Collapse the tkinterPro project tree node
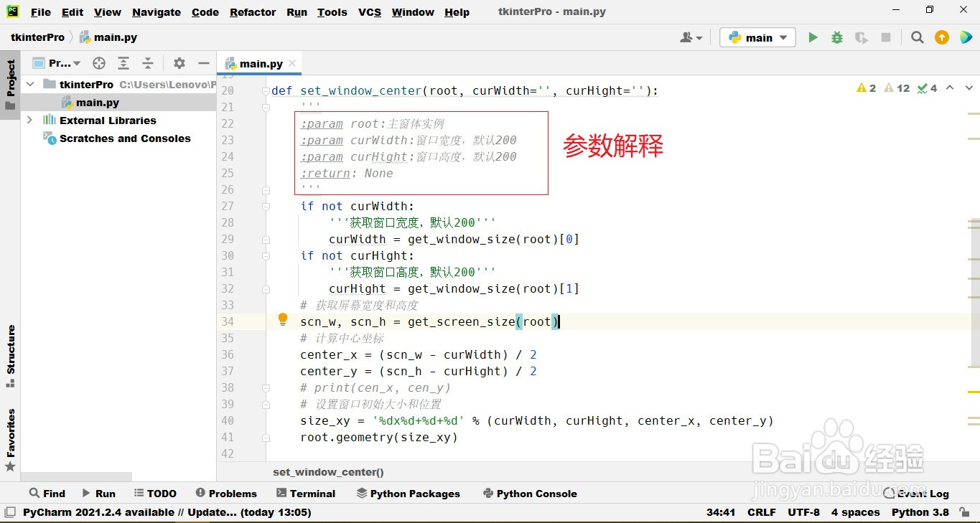The image size is (980, 523). pos(29,84)
